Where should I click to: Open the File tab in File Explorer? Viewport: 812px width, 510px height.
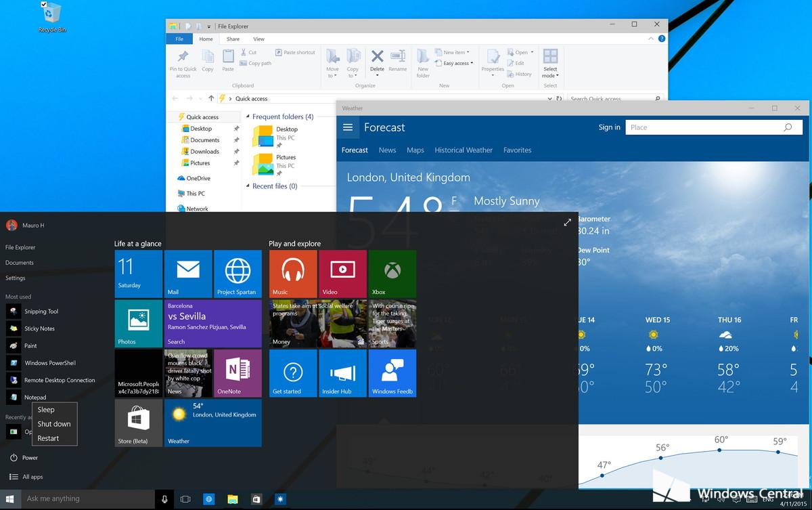click(179, 39)
